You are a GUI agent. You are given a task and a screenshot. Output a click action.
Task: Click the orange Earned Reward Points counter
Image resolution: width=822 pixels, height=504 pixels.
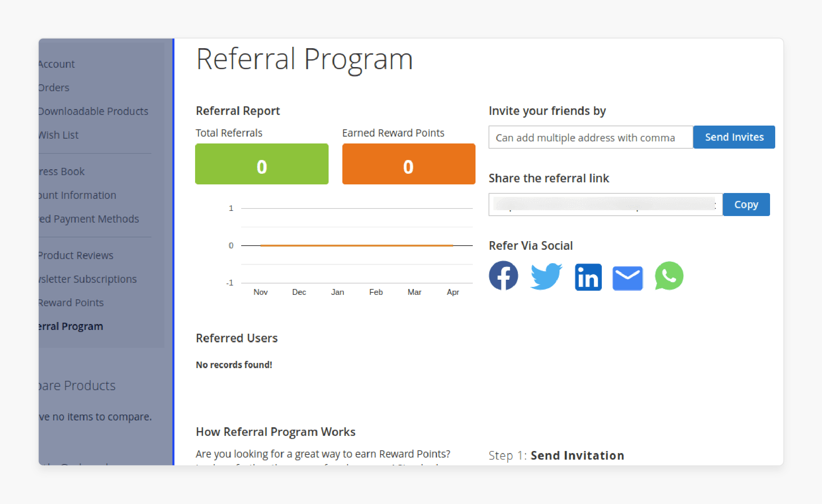click(409, 164)
